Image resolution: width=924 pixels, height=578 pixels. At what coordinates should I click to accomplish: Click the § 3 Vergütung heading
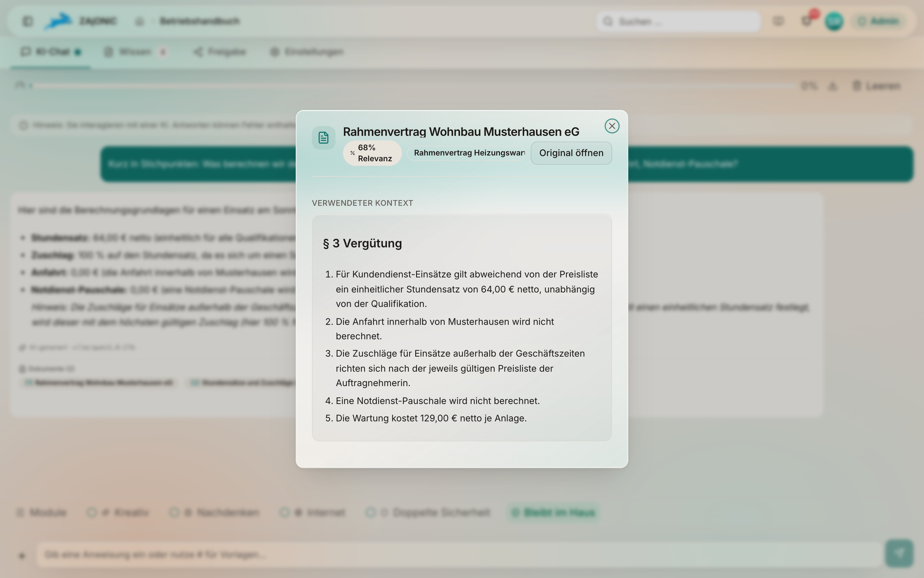362,243
